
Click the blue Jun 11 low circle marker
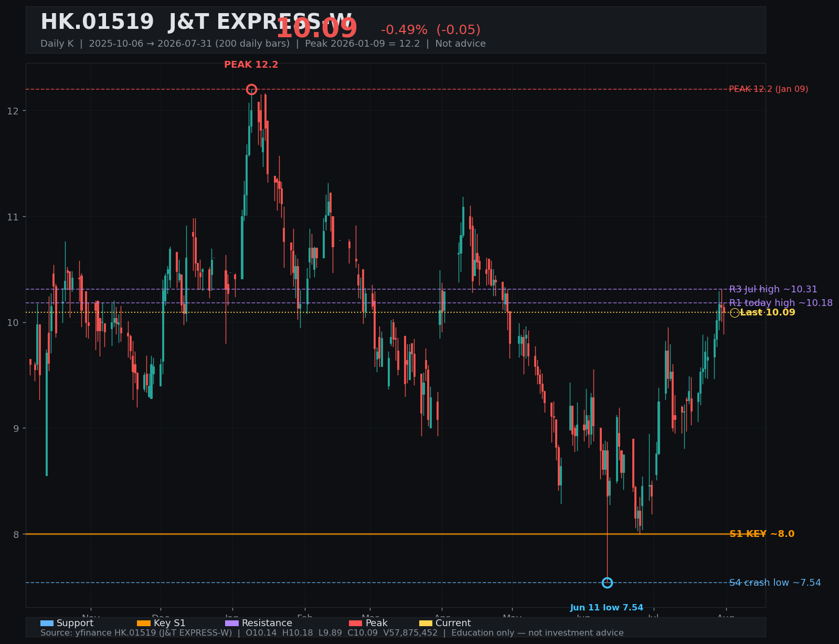(x=607, y=583)
